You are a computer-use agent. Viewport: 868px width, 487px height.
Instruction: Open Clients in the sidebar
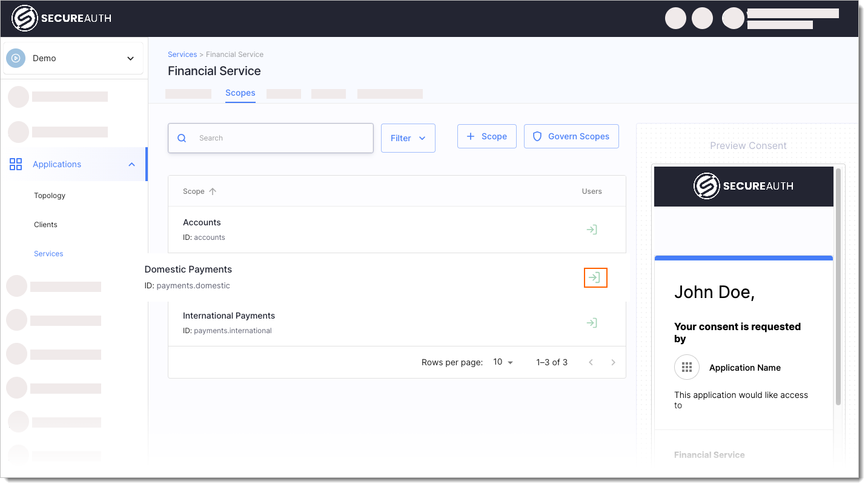point(45,225)
